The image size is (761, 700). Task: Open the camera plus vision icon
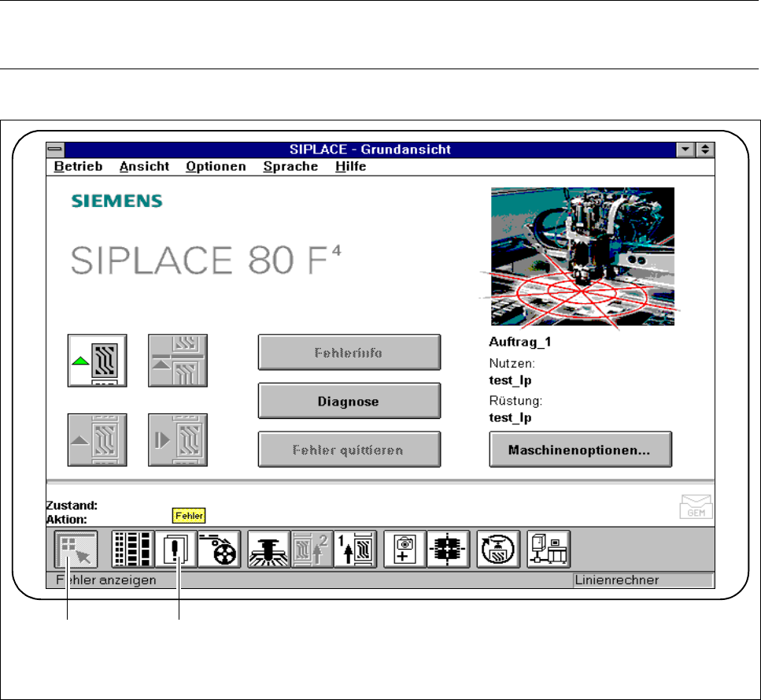pos(405,550)
